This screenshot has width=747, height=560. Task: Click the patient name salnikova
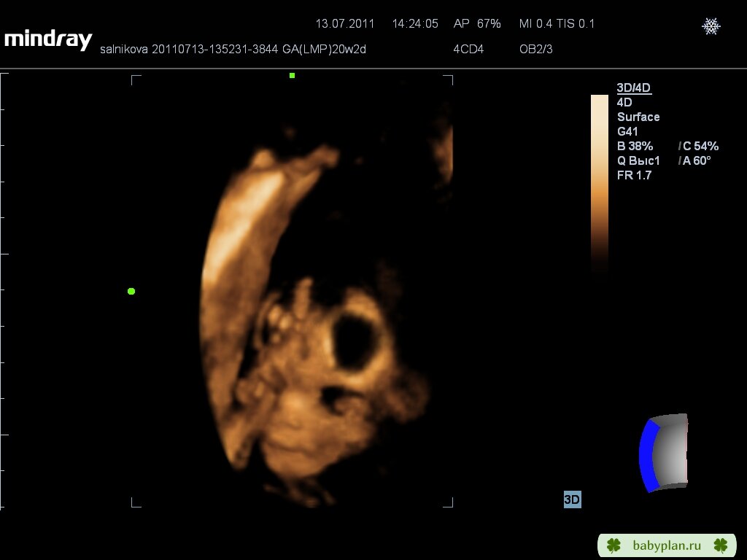[x=124, y=50]
